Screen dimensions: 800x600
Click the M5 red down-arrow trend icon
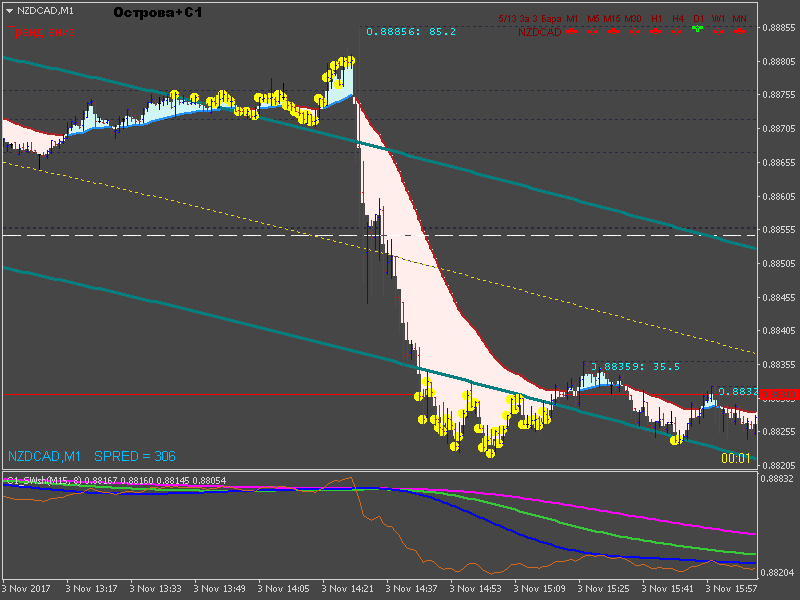pyautogui.click(x=592, y=32)
